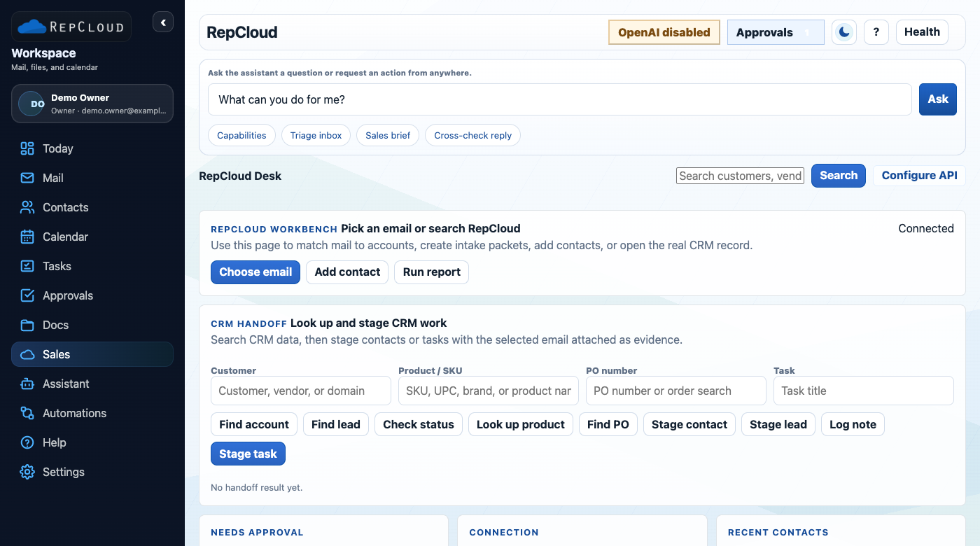The width and height of the screenshot is (980, 546).
Task: Click Add contact button
Action: tap(347, 272)
